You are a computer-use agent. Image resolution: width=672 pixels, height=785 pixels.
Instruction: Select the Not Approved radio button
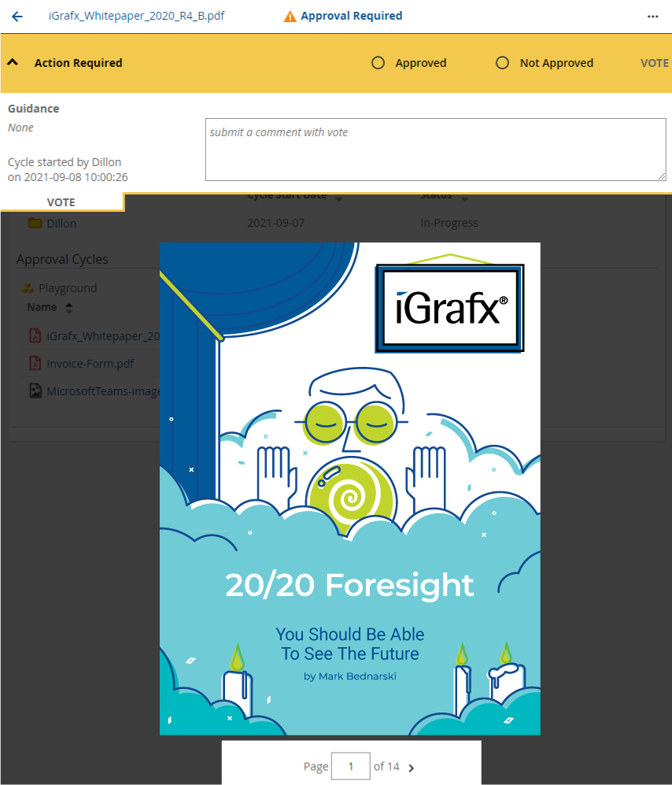tap(502, 63)
